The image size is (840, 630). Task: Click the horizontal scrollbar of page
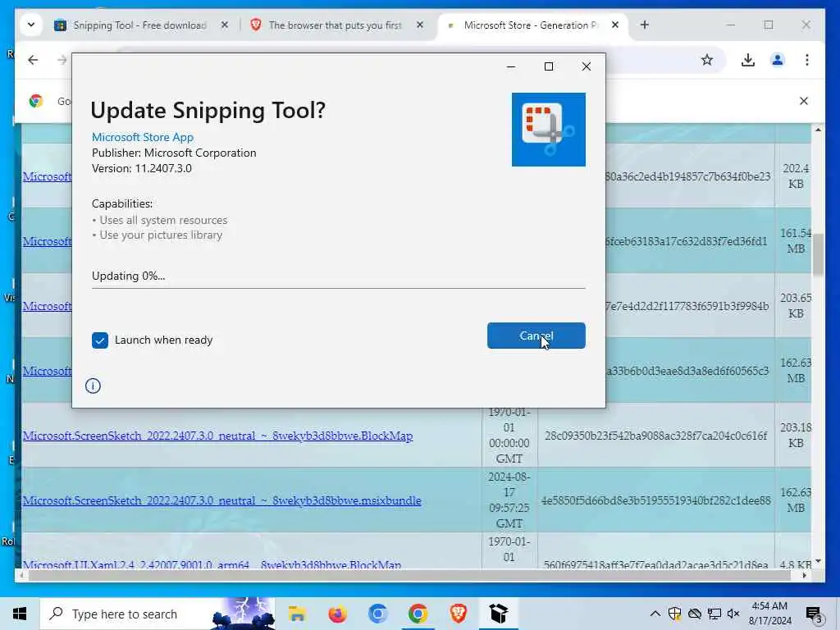coord(409,575)
